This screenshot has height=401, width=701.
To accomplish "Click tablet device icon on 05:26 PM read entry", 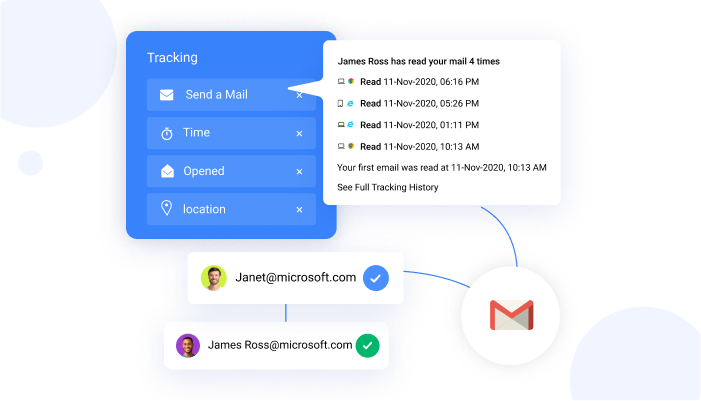I will point(340,103).
